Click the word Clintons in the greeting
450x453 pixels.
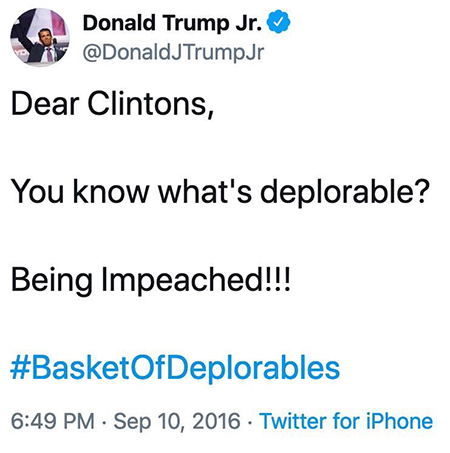pos(148,103)
